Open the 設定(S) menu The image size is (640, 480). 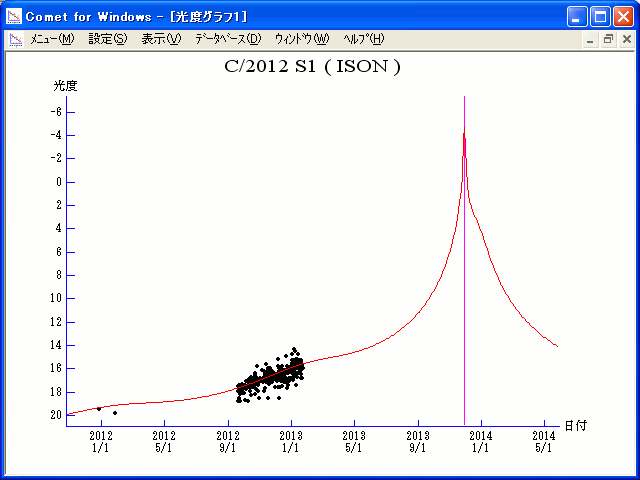click(x=108, y=39)
